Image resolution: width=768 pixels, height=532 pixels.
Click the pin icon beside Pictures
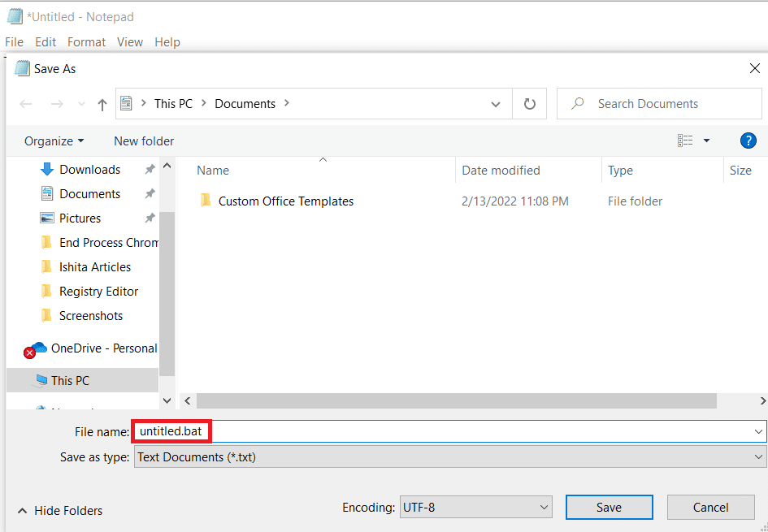[150, 218]
